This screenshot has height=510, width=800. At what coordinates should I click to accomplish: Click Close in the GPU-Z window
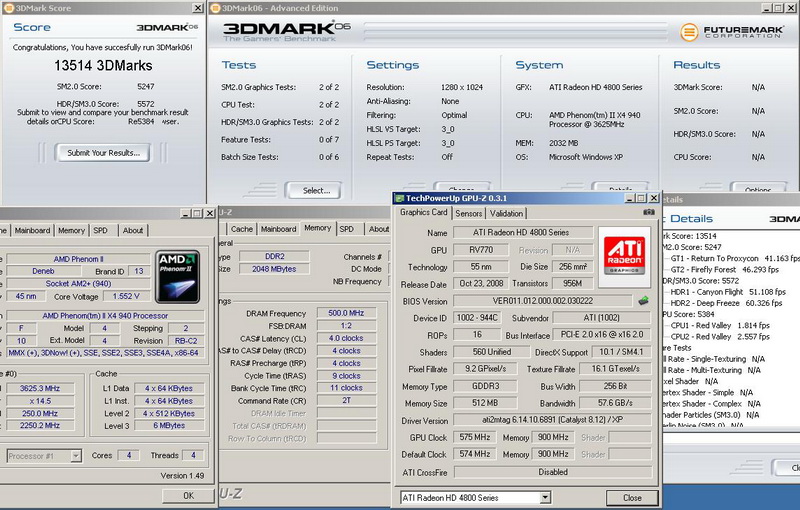coord(632,498)
